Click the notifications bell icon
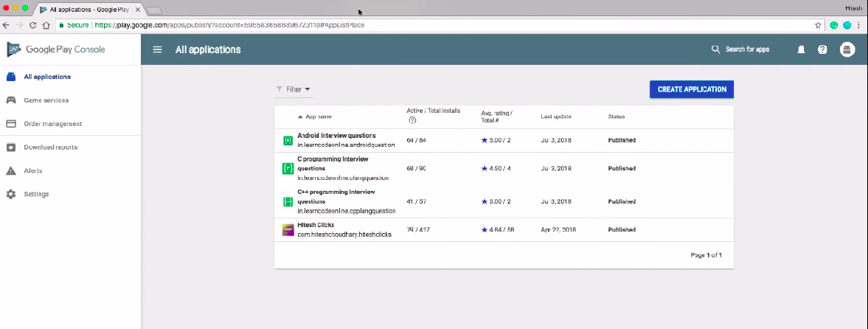The width and height of the screenshot is (868, 329). click(x=801, y=49)
